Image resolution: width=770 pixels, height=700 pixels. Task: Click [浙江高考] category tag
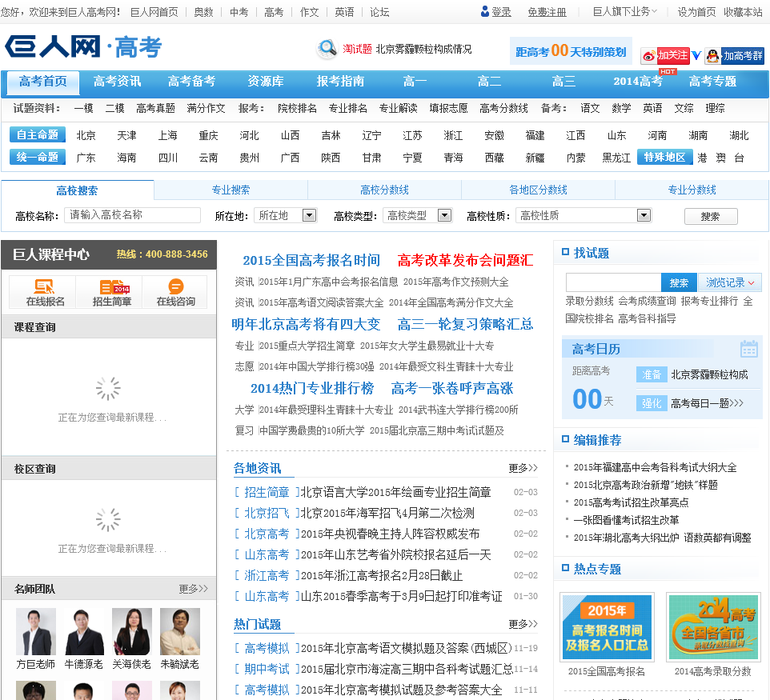[267, 575]
